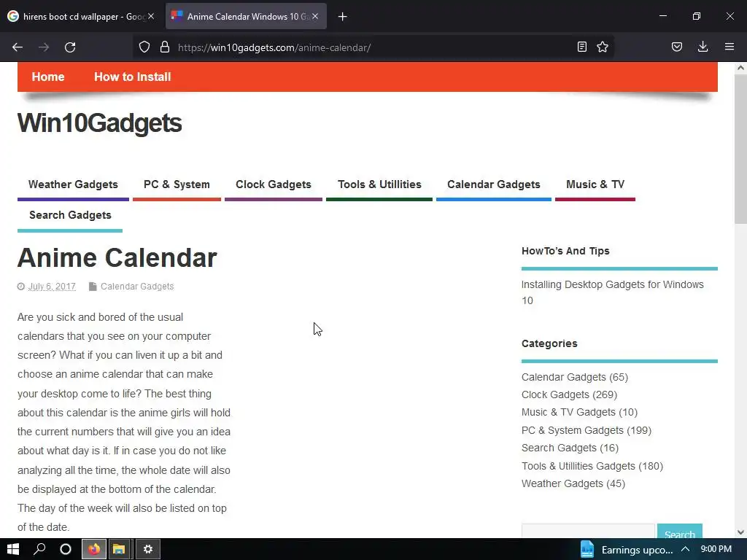Click the sidebar search text field
This screenshot has width=747, height=560.
[x=588, y=532]
